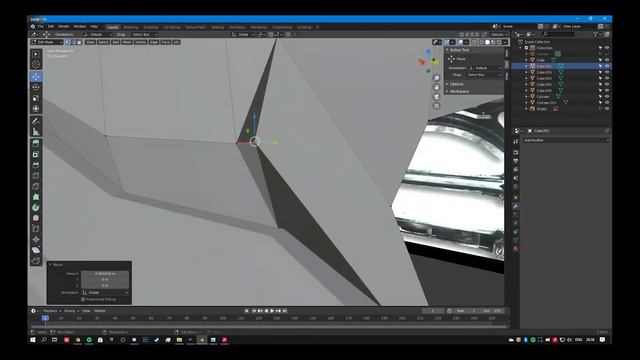The image size is (640, 360).
Task: Hide the Cylinder.001 object via eye icon
Action: tap(607, 103)
